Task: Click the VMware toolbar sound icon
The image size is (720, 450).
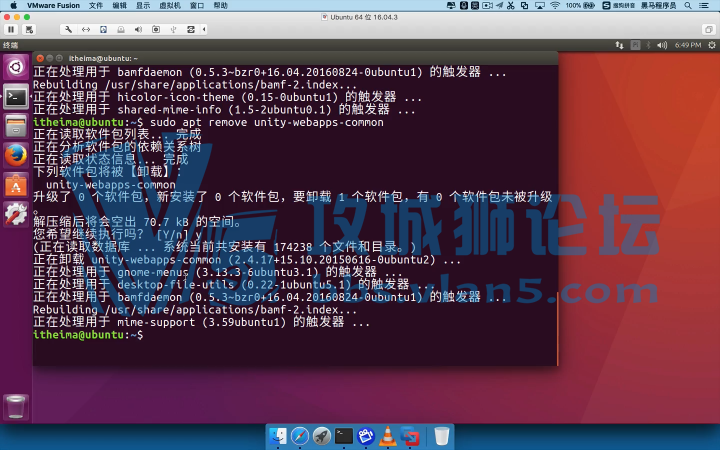Action: (138, 29)
